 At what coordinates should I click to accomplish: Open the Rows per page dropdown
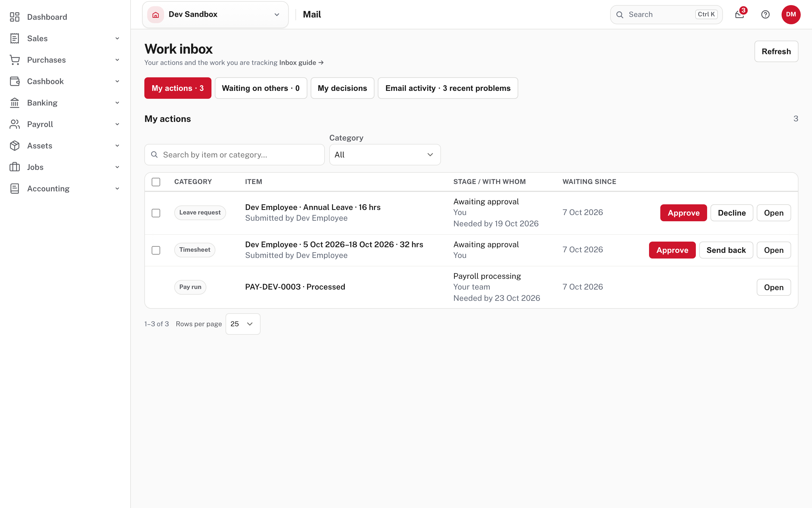(243, 324)
